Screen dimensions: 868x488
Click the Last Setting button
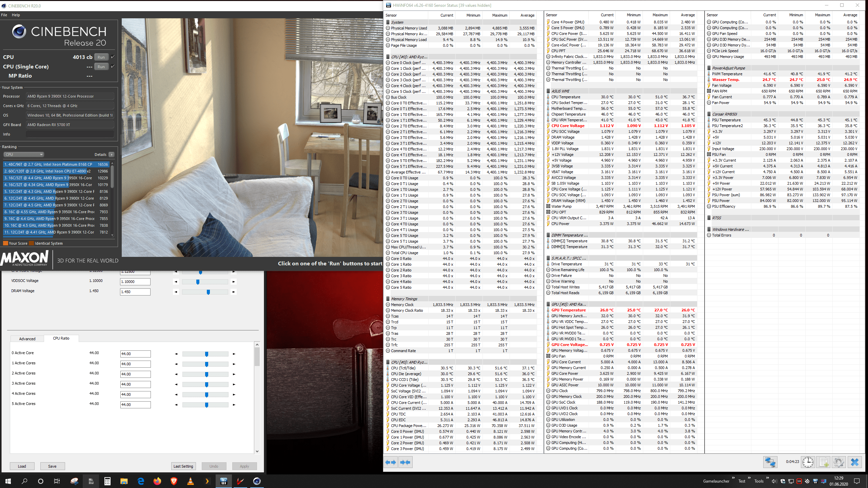point(183,466)
